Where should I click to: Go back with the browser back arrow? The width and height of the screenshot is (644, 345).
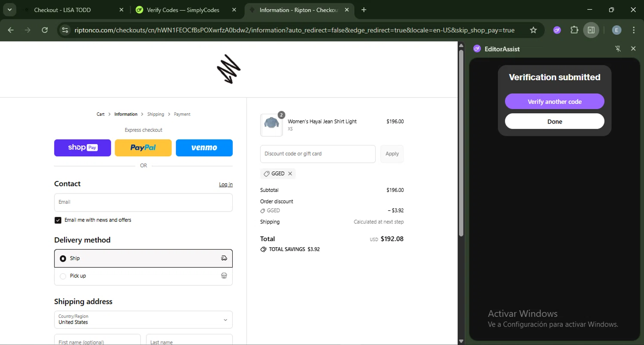pyautogui.click(x=11, y=30)
